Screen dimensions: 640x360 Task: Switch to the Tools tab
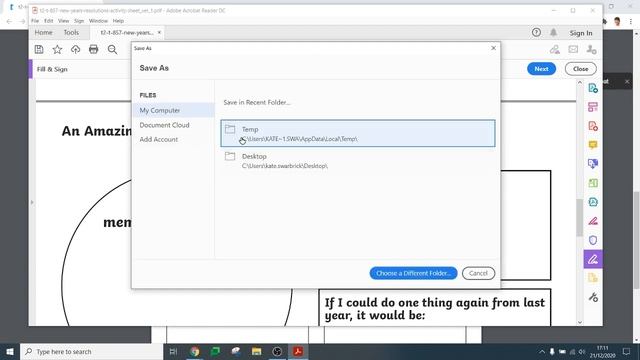[71, 33]
